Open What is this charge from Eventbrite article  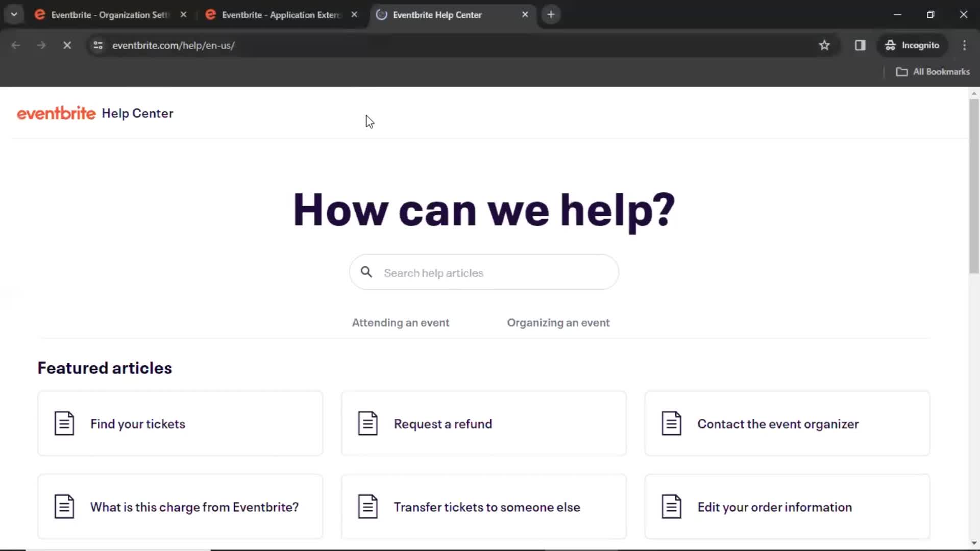[x=180, y=507]
